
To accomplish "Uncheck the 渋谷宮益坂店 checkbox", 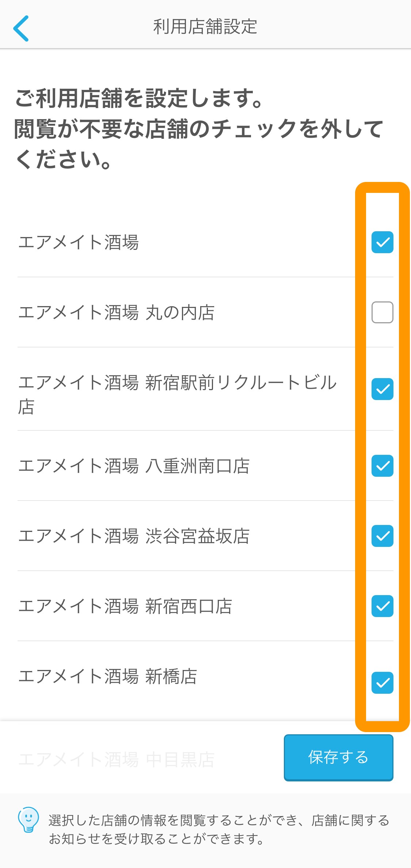I will click(383, 536).
